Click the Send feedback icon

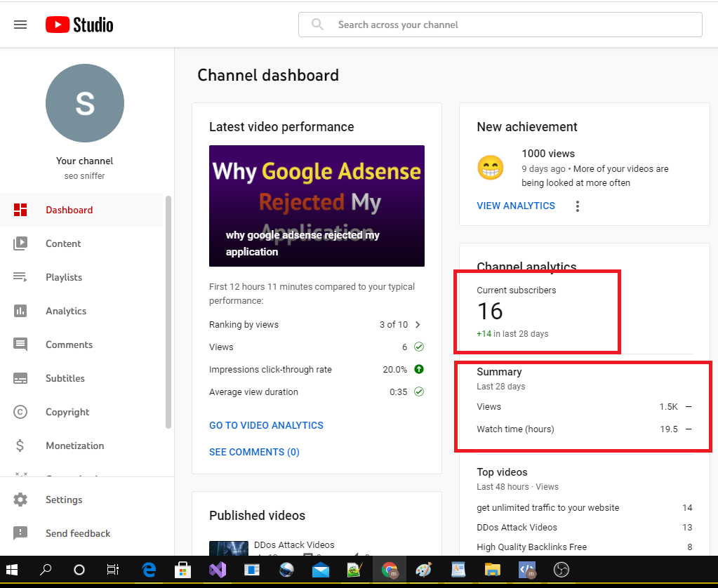[20, 533]
